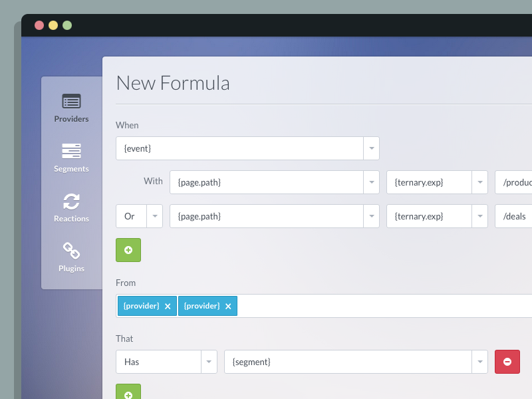
Task: Open the Reactions refresh icon
Action: click(x=71, y=201)
